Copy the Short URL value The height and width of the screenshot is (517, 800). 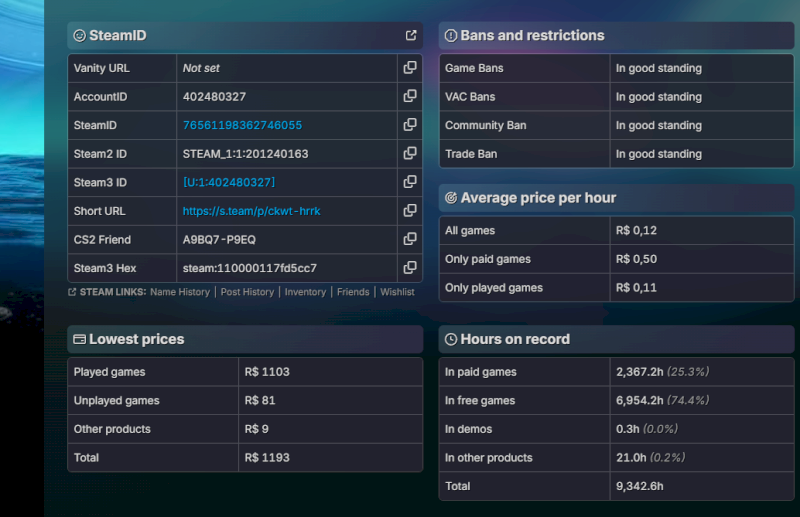[x=410, y=210]
